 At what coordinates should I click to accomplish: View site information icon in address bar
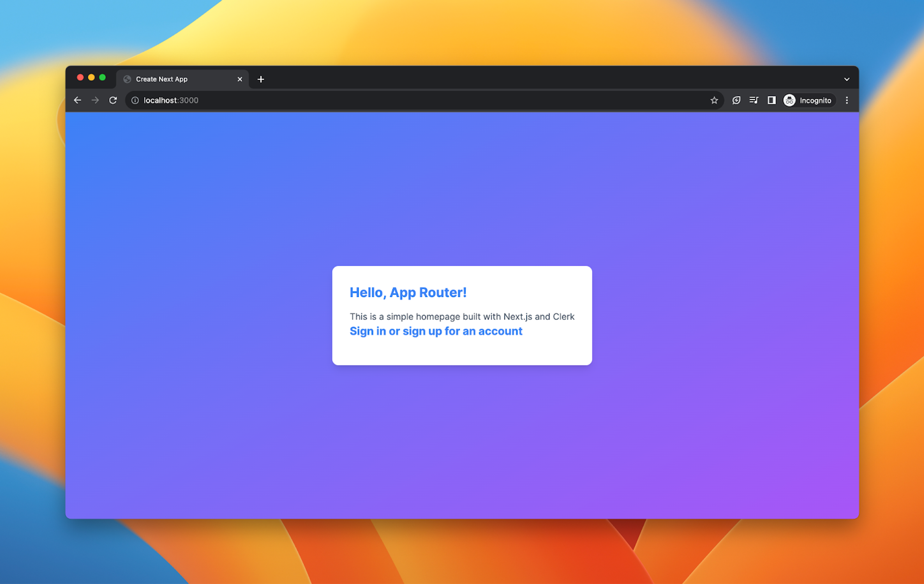tap(135, 100)
